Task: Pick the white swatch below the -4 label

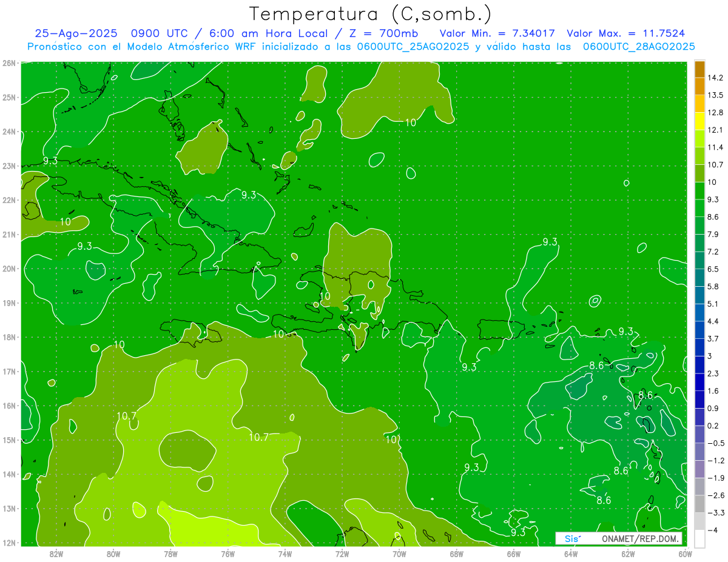Action: tap(699, 538)
